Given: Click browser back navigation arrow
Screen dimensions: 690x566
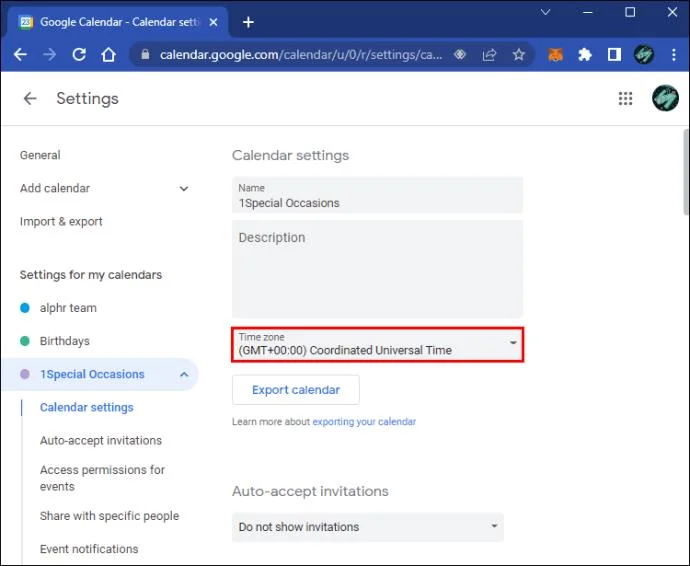Looking at the screenshot, I should pos(20,55).
